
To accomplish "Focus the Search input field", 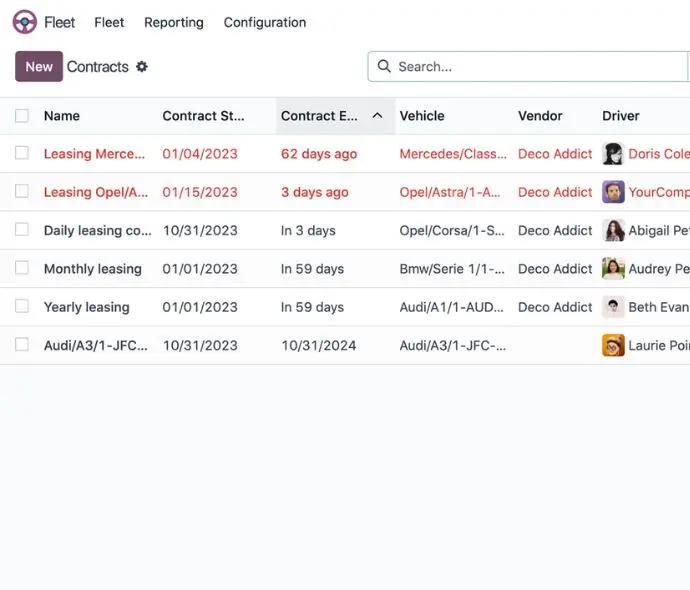I will tap(528, 66).
